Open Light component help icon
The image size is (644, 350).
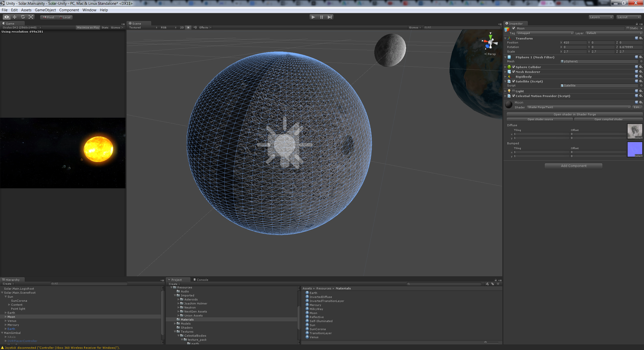[x=636, y=91]
